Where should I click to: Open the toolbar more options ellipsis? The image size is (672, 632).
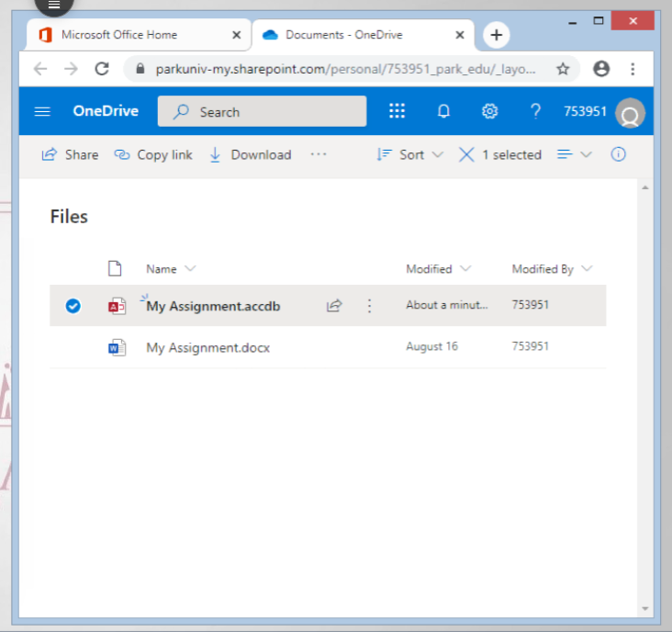[319, 154]
